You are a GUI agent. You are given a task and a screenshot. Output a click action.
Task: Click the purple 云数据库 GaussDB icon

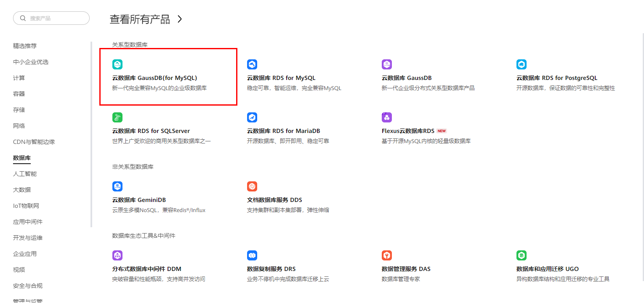(387, 64)
